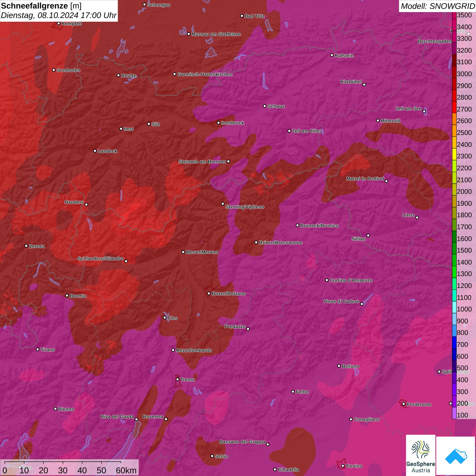This screenshot has height=476, width=476.
Task: Click the date Dienstag, 08.10.2024 17:00 Uhr
Action: [x=58, y=15]
